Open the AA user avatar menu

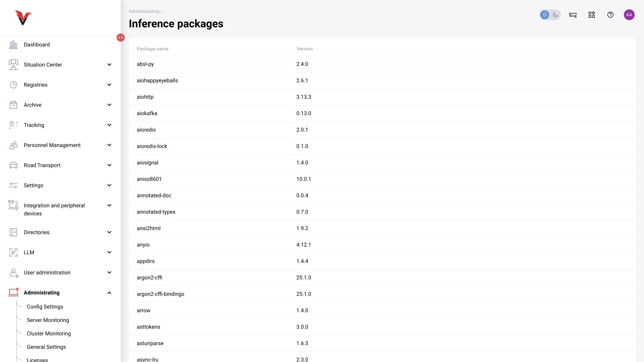coord(629,15)
